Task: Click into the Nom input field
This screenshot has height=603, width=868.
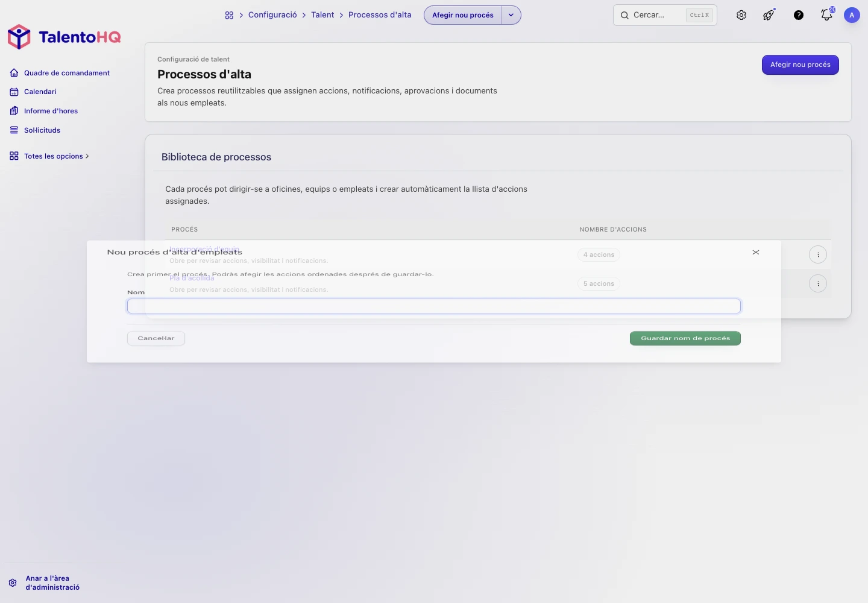Action: click(433, 306)
